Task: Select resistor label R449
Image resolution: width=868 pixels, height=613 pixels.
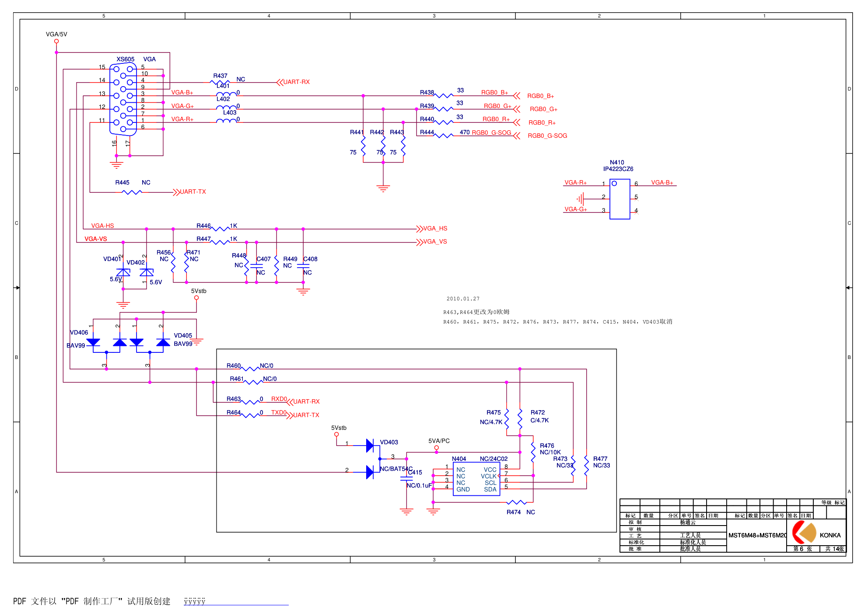Action: click(x=290, y=259)
